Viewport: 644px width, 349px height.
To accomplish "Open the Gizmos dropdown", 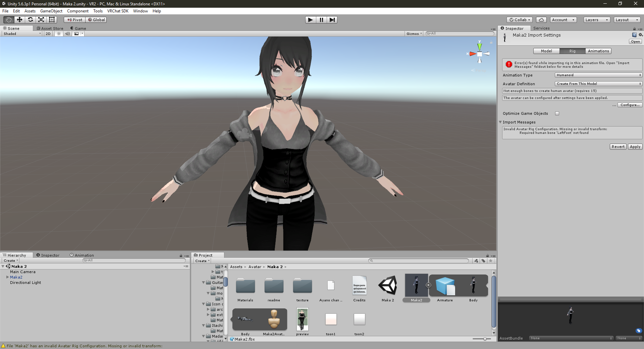I will [414, 34].
